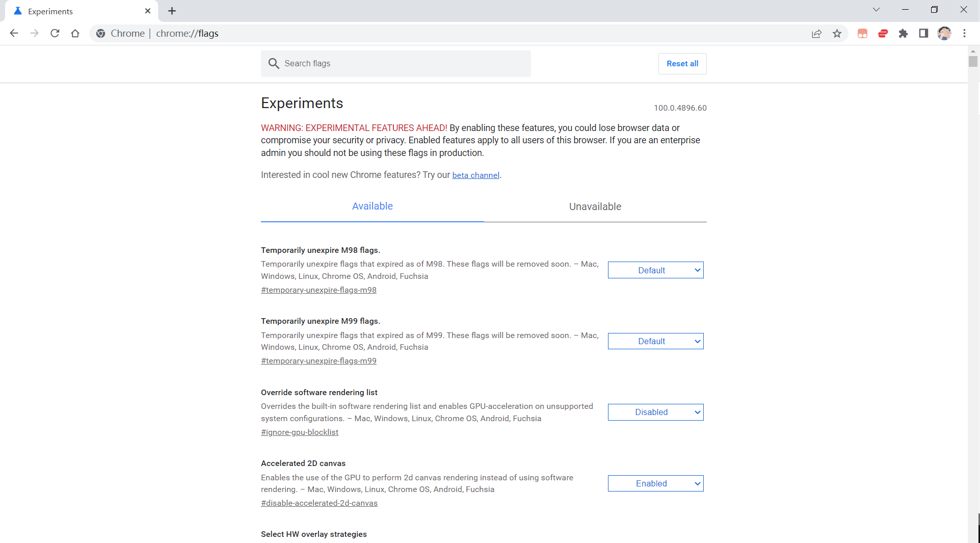Image resolution: width=980 pixels, height=543 pixels.
Task: Open a new tab
Action: (x=172, y=11)
